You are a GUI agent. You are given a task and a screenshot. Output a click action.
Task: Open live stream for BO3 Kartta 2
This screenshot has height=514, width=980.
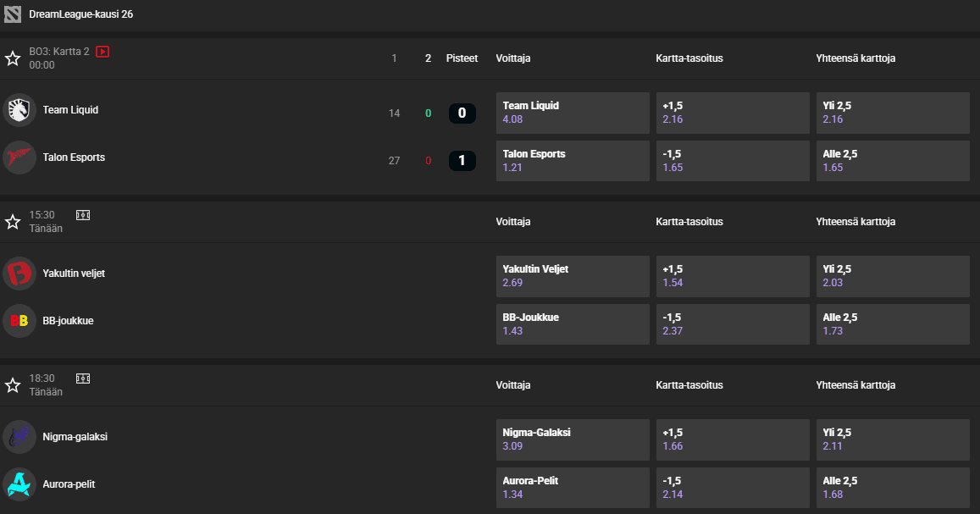(x=102, y=52)
